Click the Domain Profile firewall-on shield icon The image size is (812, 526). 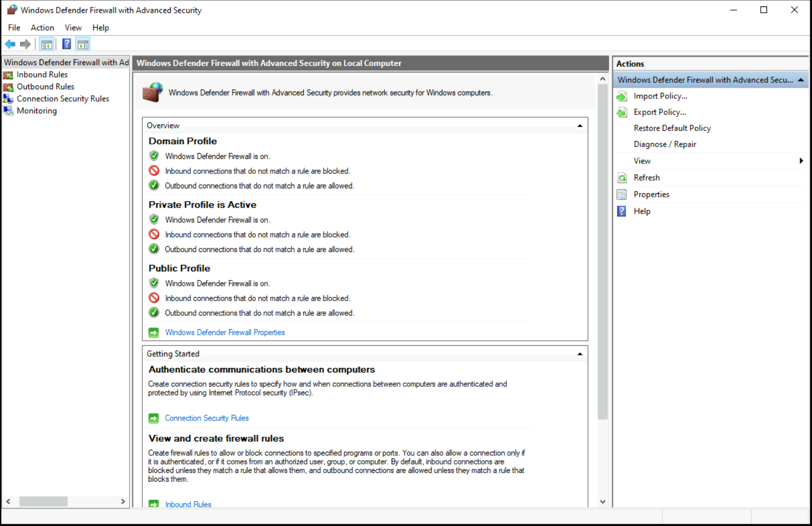click(x=154, y=156)
